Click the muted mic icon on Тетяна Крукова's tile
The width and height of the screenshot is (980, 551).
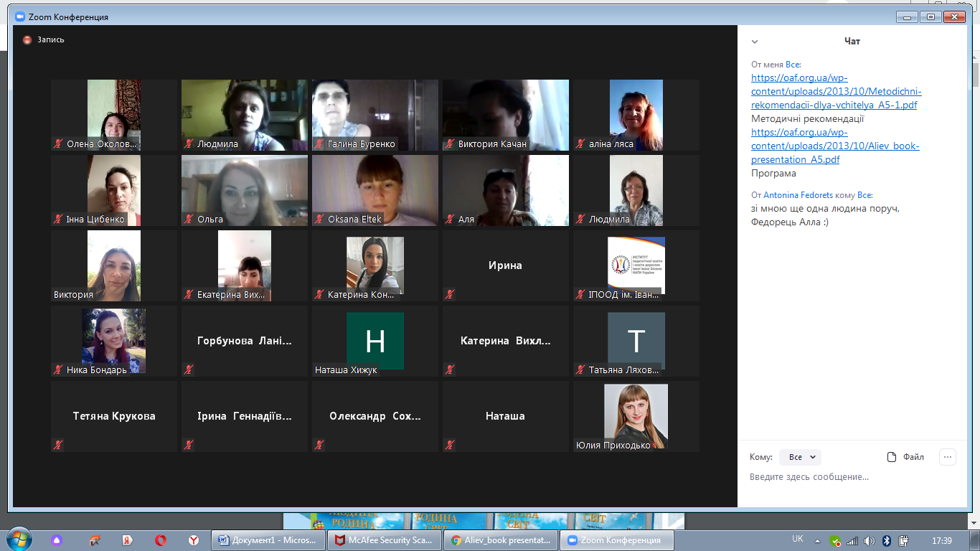58,445
